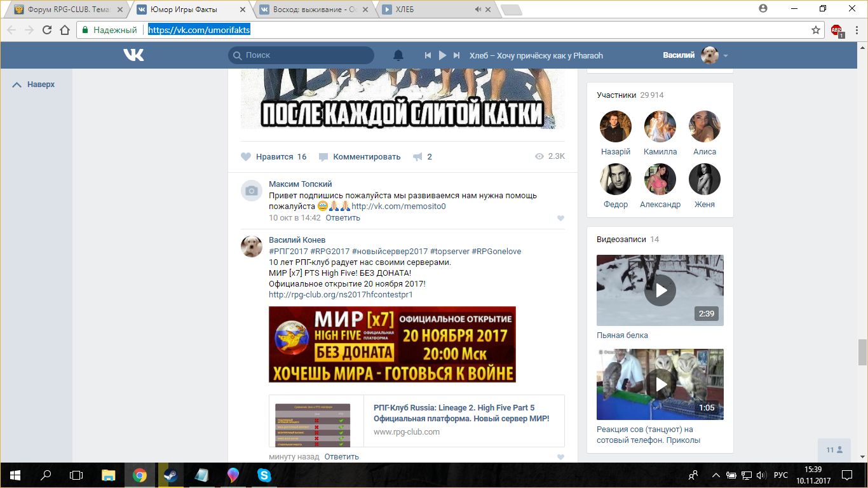This screenshot has width=868, height=488.
Task: Click the #РПГ2017 hashtag
Action: [288, 251]
